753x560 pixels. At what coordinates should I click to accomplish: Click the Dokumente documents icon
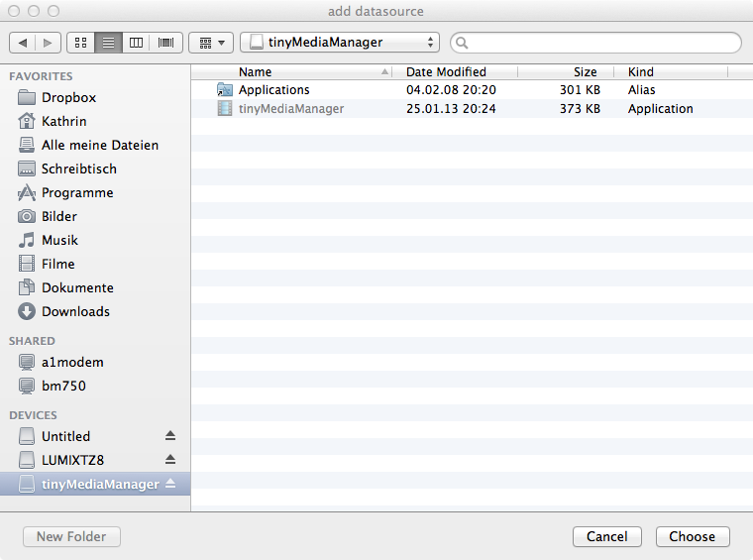coord(27,287)
